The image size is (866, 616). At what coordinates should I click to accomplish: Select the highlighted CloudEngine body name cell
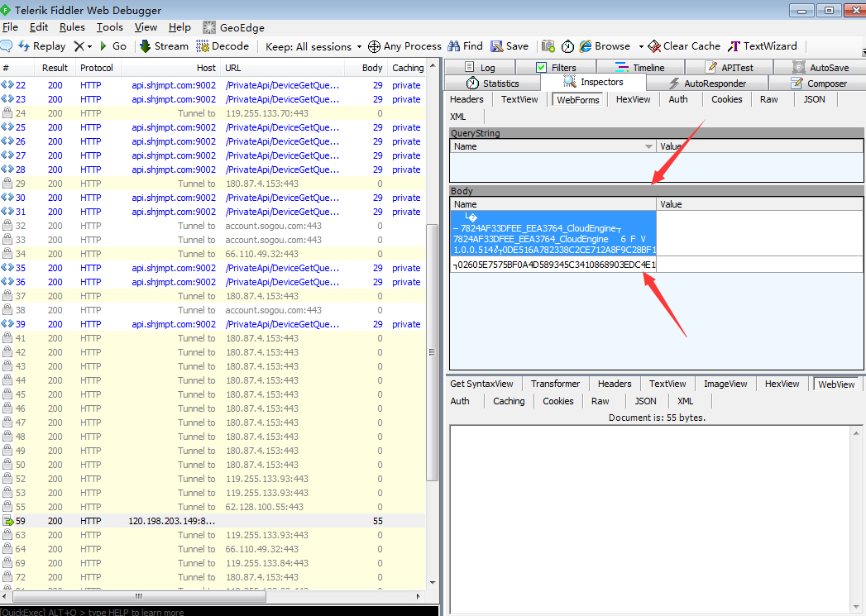tap(553, 233)
